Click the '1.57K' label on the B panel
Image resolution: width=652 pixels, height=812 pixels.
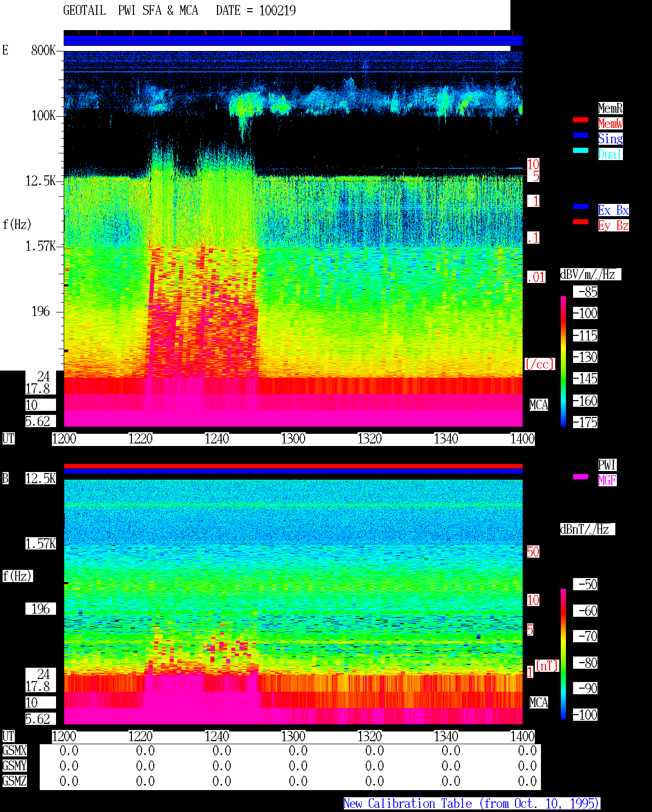click(41, 543)
